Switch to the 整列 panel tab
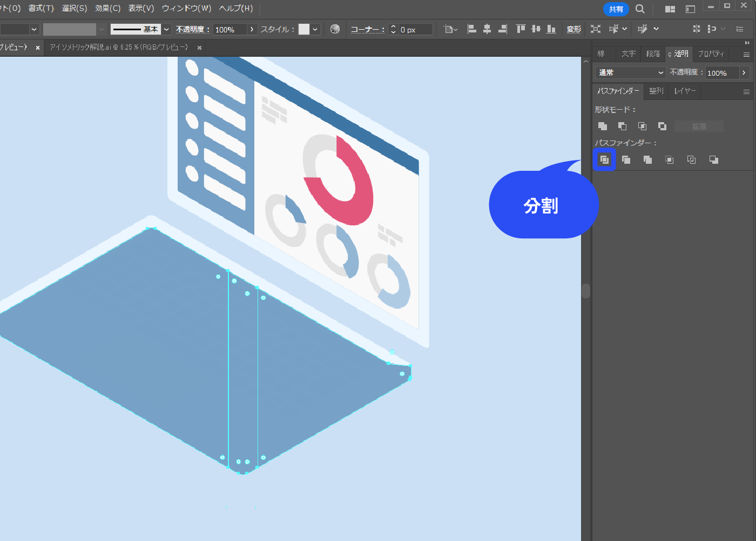The width and height of the screenshot is (756, 541). 656,91
